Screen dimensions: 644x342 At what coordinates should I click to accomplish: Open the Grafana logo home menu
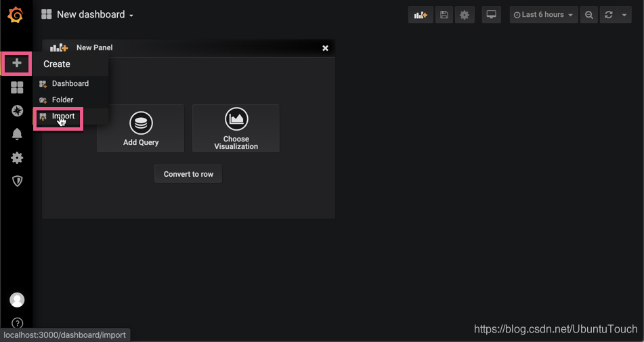coord(15,15)
